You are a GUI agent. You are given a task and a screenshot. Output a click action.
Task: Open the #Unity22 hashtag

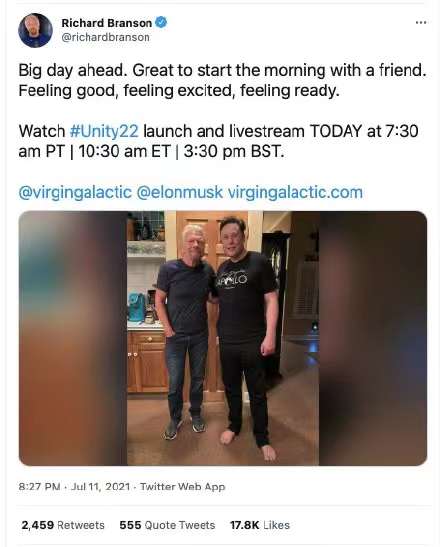click(104, 132)
